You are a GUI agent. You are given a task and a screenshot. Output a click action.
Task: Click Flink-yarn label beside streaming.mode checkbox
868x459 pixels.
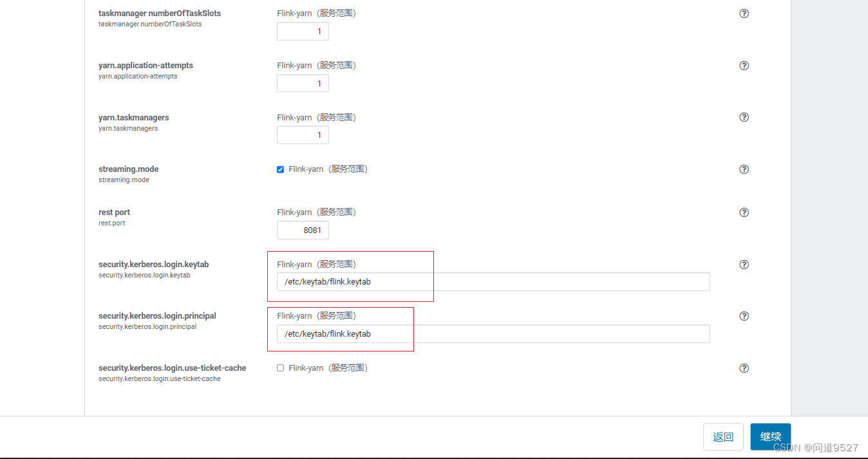click(x=328, y=169)
